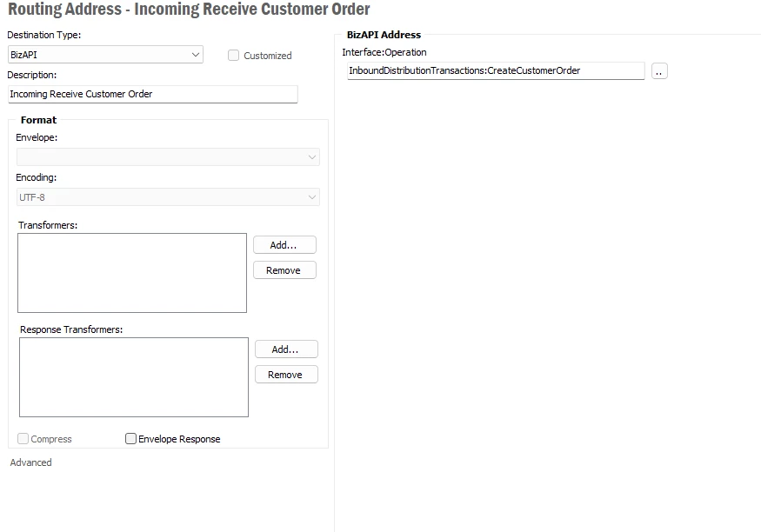The width and height of the screenshot is (761, 532).
Task: Open the Destination Type dropdown showing BizAPI
Action: point(105,54)
